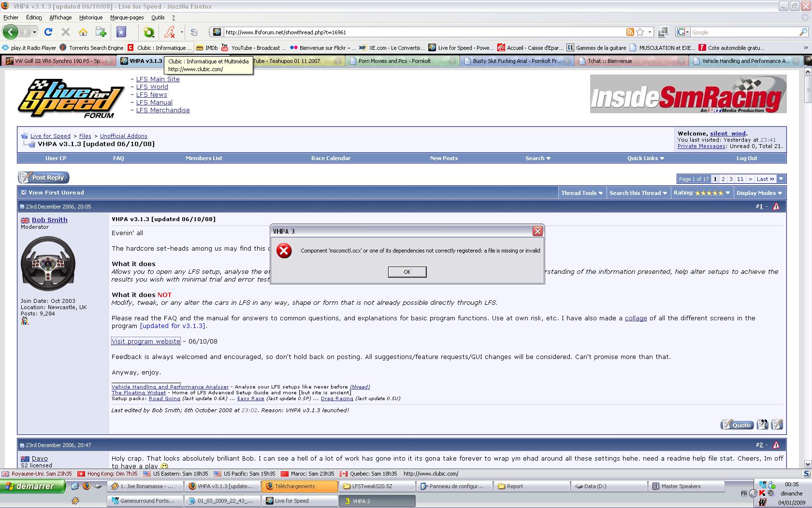Image resolution: width=812 pixels, height=508 pixels.
Task: Close the VW Golf III VR6 Synchro tab
Action: point(109,61)
